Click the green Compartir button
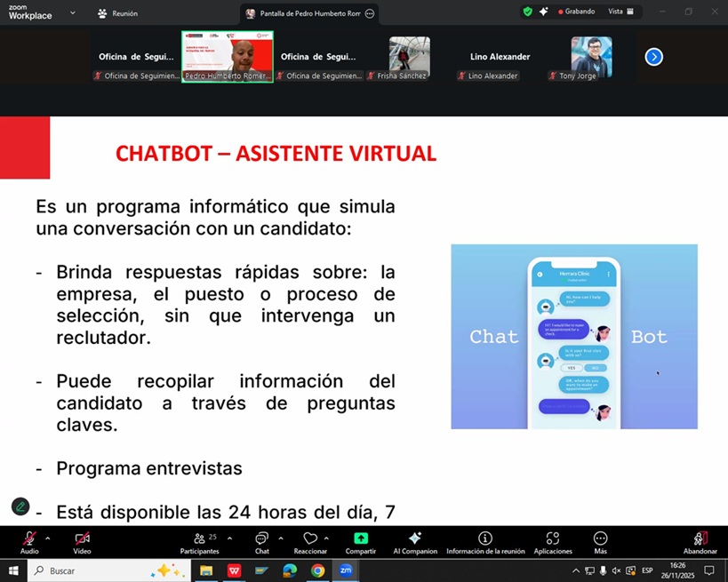Screen dimensions: 728x582 point(360,540)
